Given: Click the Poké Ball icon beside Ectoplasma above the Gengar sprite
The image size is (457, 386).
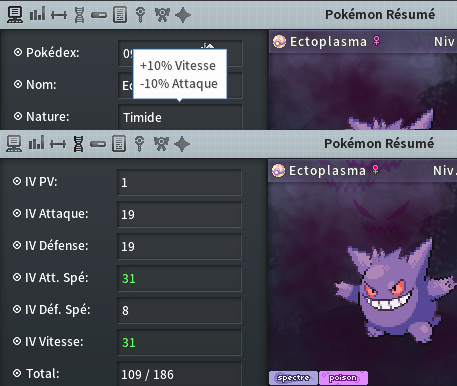Looking at the screenshot, I should click(x=278, y=171).
